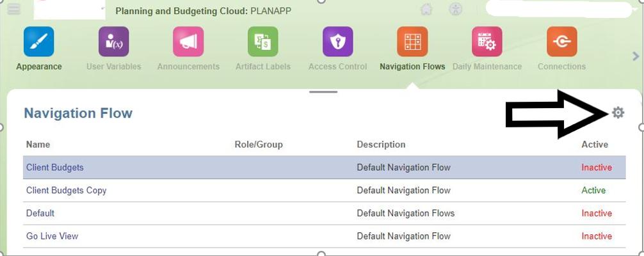
Task: Click Client Budgets Copy row description text
Action: pyautogui.click(x=403, y=191)
